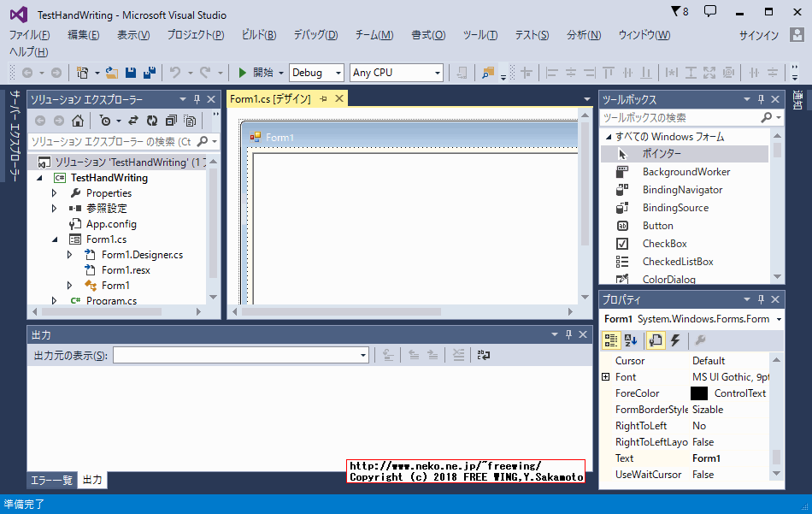Screen dimensions: 812x514
Task: Open the Any CPU platform dropdown
Action: [x=396, y=72]
